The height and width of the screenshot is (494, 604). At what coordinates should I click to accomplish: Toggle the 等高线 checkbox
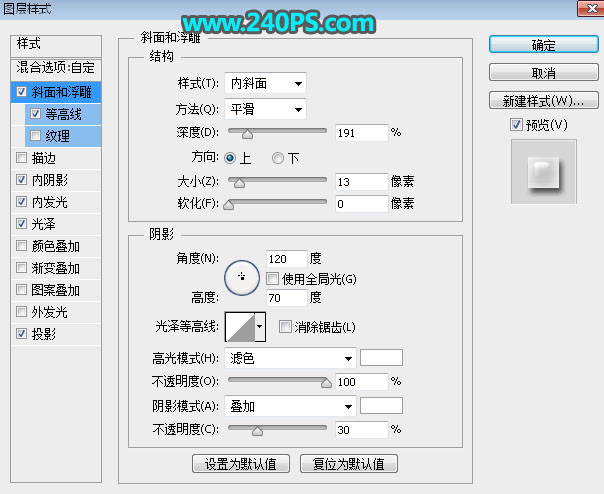point(35,114)
